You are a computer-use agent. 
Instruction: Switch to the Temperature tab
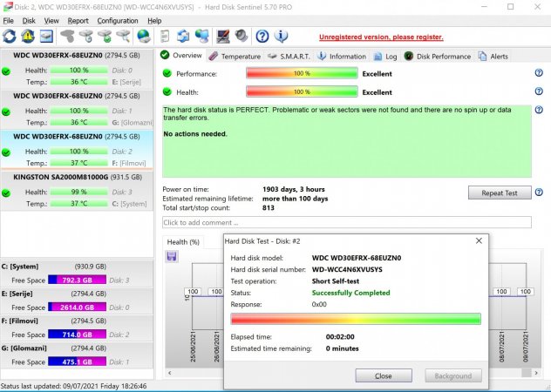coord(235,57)
